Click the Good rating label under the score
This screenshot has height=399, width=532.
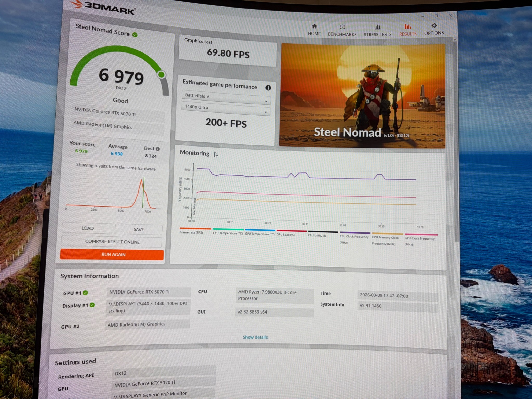(120, 100)
